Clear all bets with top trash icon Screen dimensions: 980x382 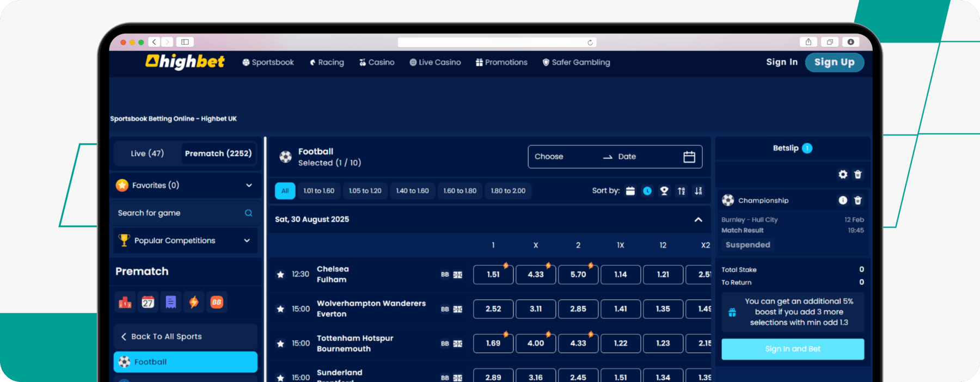(x=858, y=174)
